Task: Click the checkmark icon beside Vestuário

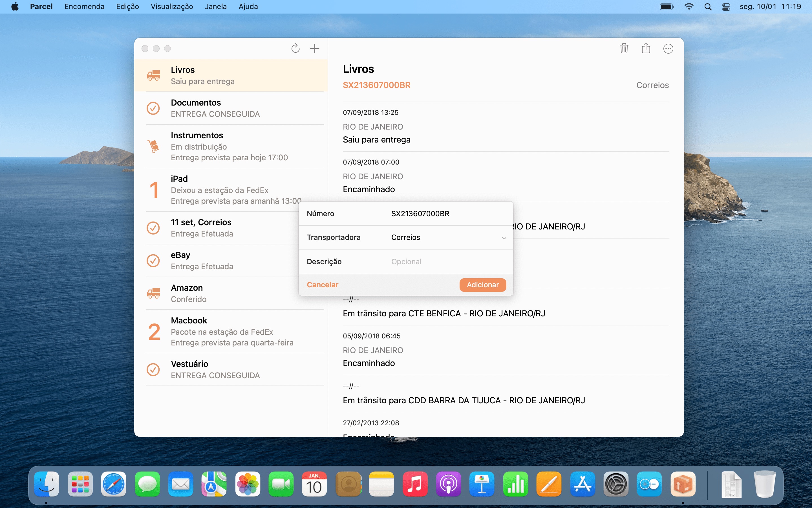Action: coord(153,370)
